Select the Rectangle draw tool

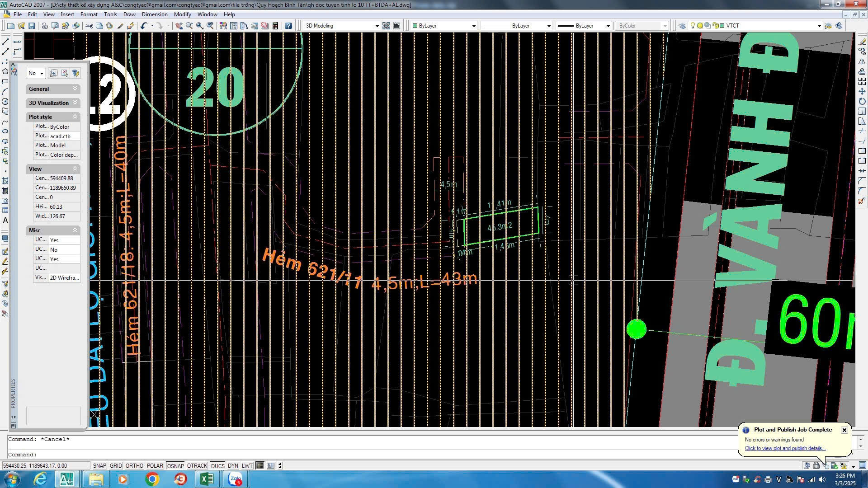click(5, 82)
